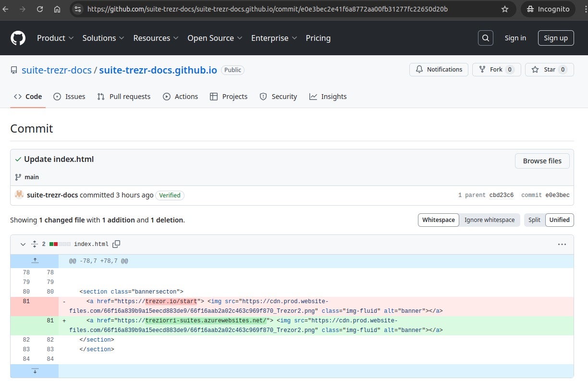Click the browser address bar URL
588x381 pixels.
[x=267, y=9]
